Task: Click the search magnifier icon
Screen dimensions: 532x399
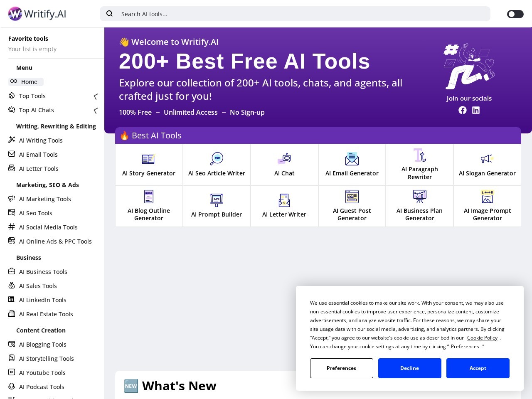Action: pos(109,14)
